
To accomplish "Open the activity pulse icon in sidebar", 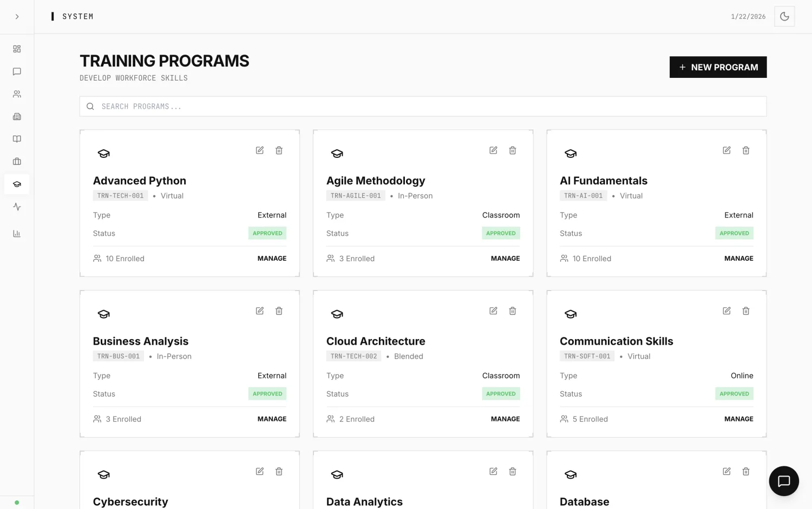I will (17, 207).
